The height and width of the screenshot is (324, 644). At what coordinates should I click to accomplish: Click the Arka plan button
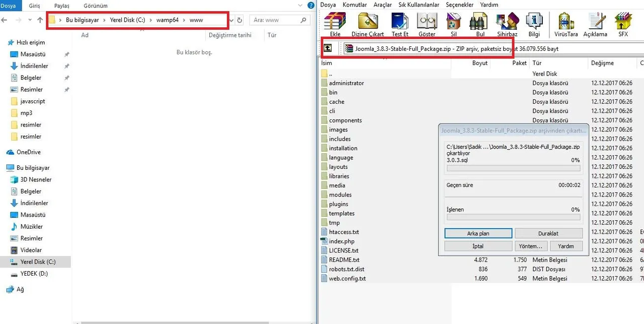tap(478, 233)
